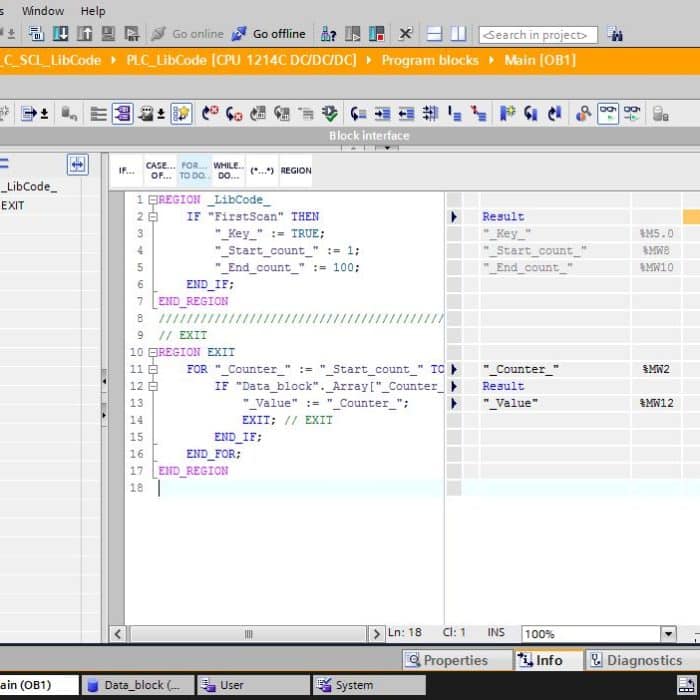Open the System item in bottom bar
Viewport: 700px width, 700px height.
coord(368,685)
